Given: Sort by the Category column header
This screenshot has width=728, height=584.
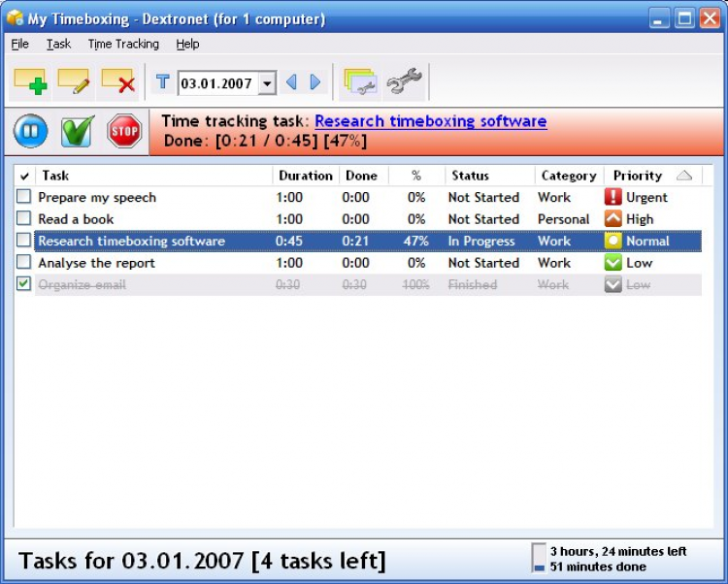Looking at the screenshot, I should pos(569,176).
